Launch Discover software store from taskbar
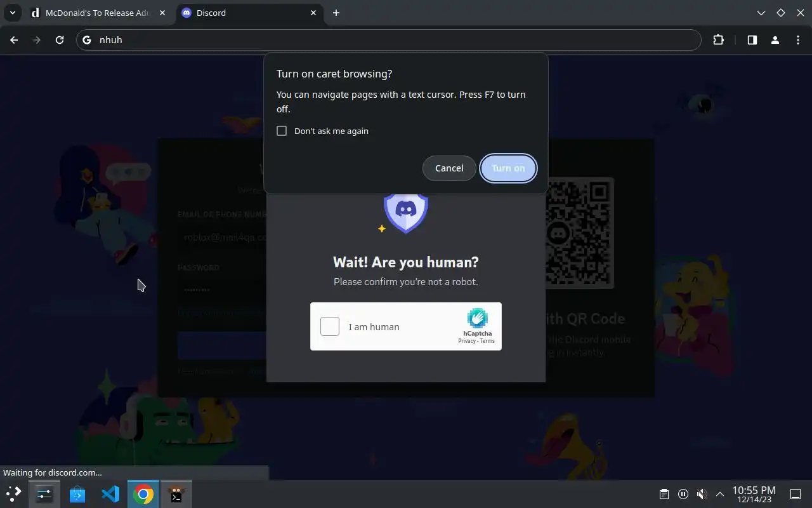Viewport: 812px width, 508px height. click(77, 493)
